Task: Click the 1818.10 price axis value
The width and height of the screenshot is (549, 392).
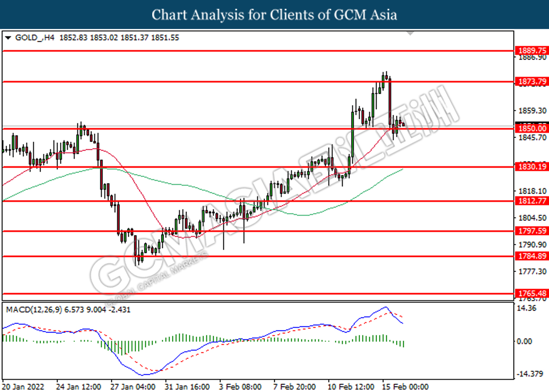Action: pos(532,191)
